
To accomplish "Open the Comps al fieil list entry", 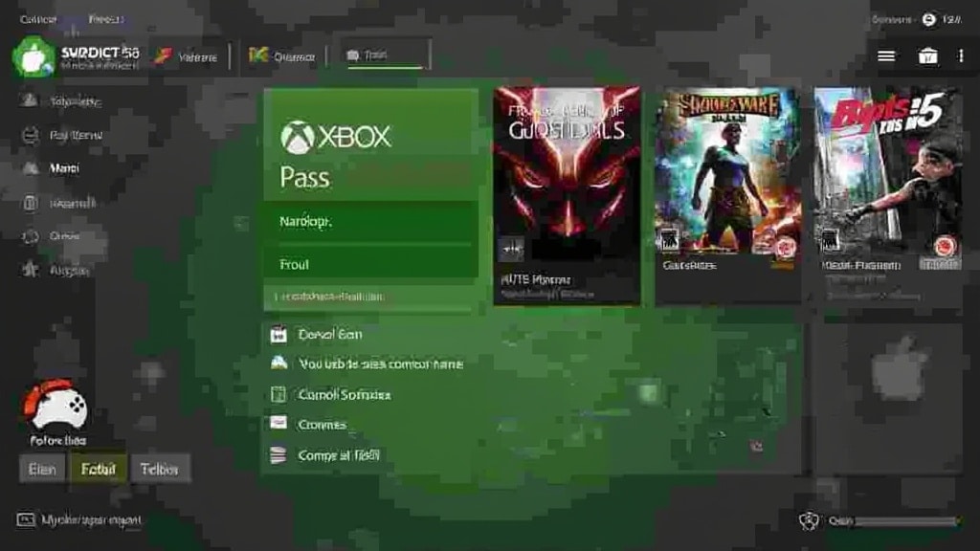I will pyautogui.click(x=325, y=454).
